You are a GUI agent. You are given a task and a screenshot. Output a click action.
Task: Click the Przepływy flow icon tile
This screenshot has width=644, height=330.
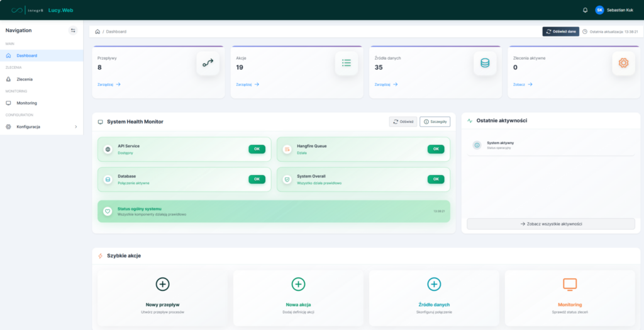point(208,63)
